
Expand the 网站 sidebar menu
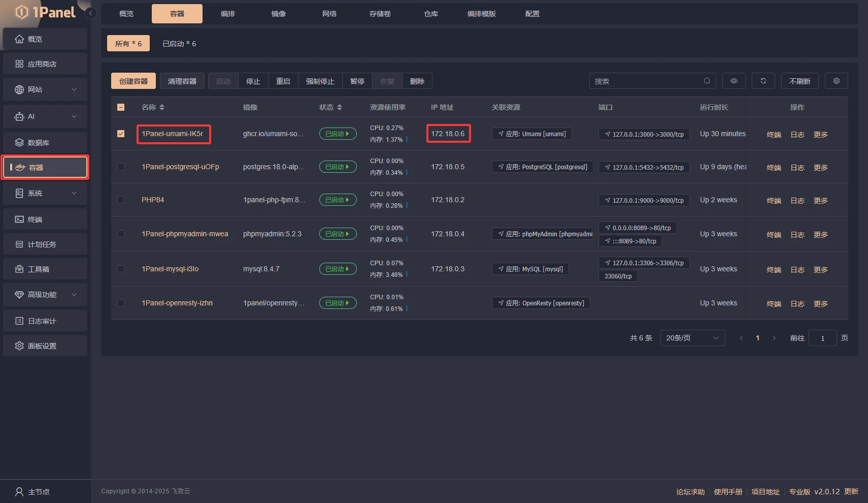(x=45, y=89)
